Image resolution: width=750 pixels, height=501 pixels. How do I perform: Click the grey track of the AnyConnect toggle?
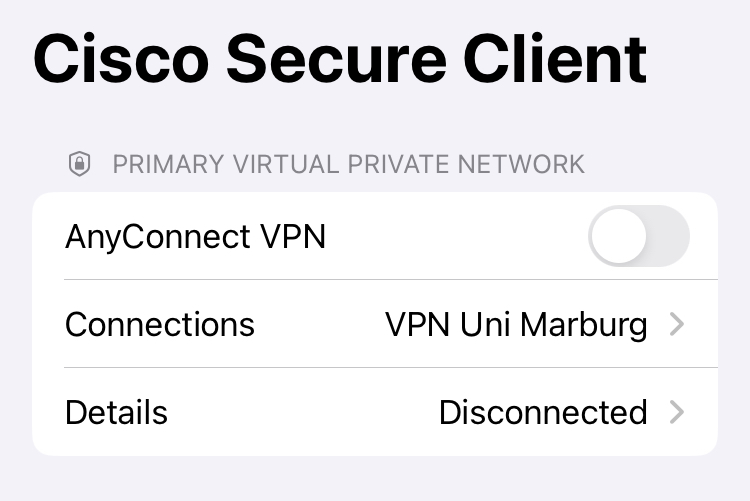click(669, 236)
